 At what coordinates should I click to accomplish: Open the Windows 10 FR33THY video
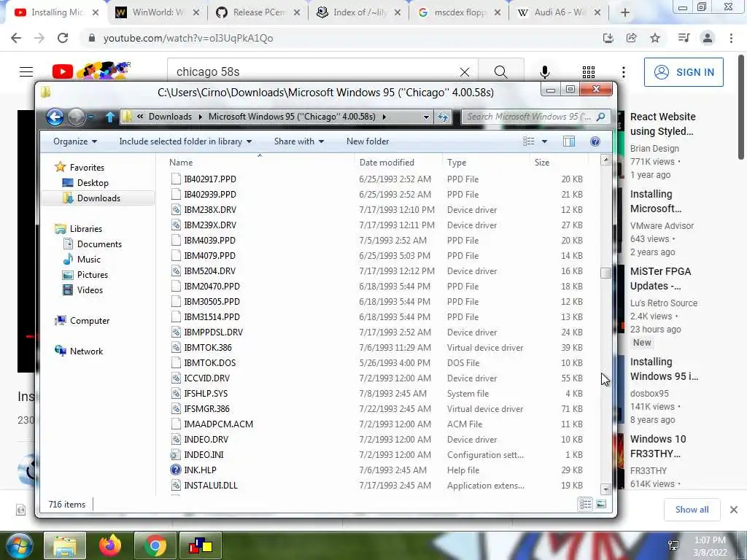(658, 446)
